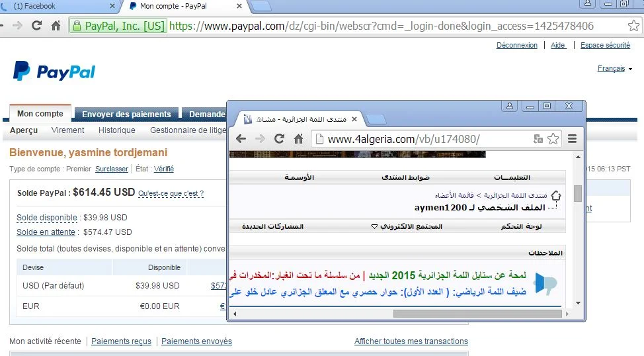The image size is (644, 356).
Task: Bookmark the 4algeria page with star
Action: tap(553, 139)
